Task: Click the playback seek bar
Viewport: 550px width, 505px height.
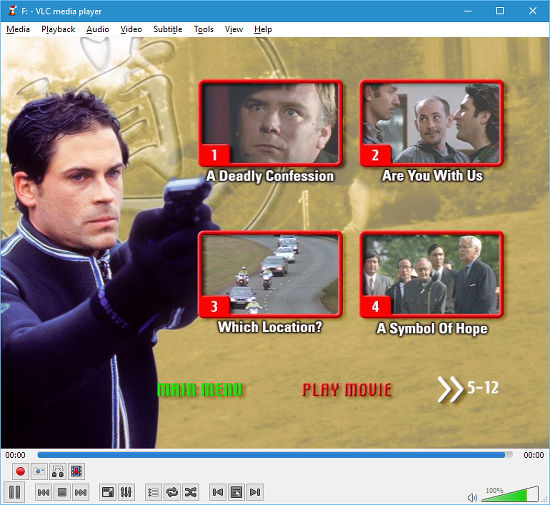Action: [x=275, y=455]
